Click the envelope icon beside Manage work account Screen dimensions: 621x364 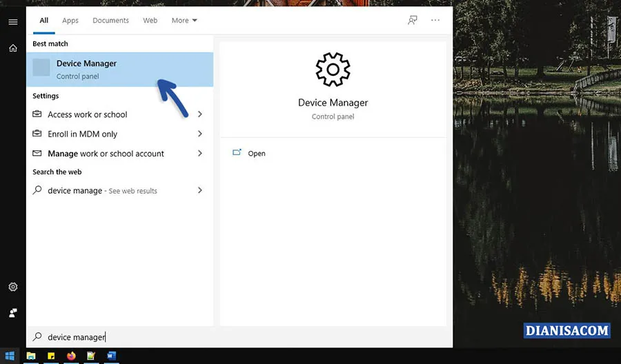pos(37,153)
